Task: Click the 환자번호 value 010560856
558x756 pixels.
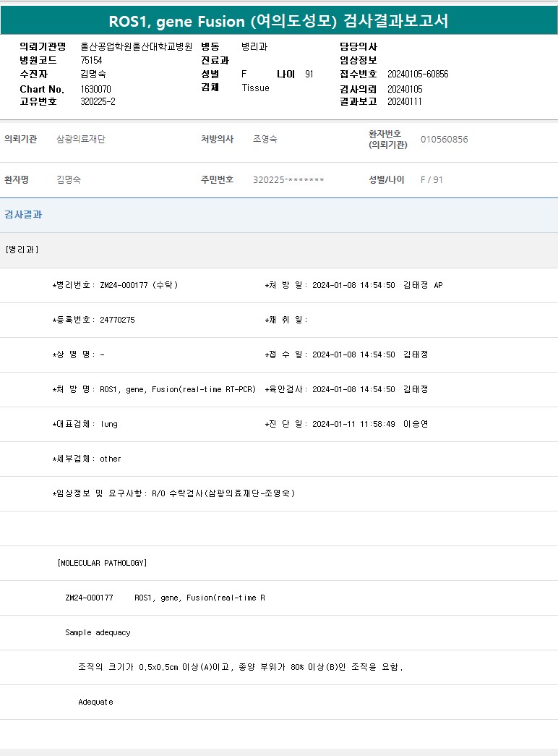Action: click(x=444, y=139)
